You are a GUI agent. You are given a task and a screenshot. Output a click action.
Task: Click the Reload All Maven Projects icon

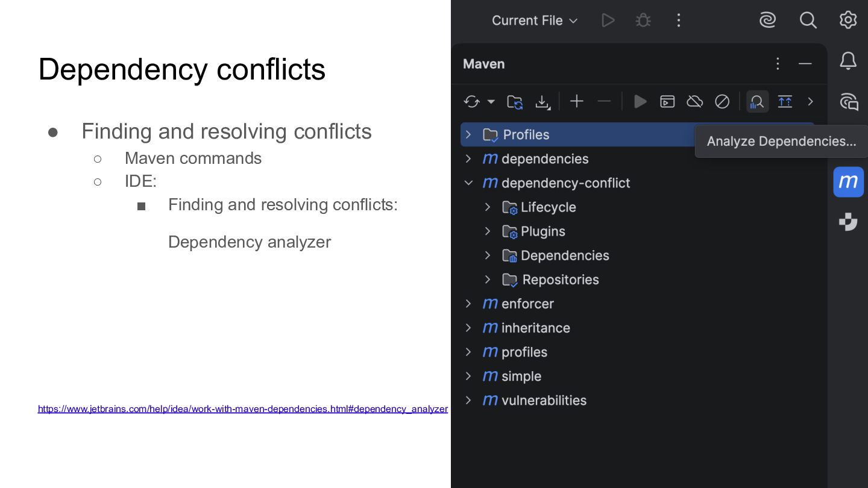tap(471, 102)
